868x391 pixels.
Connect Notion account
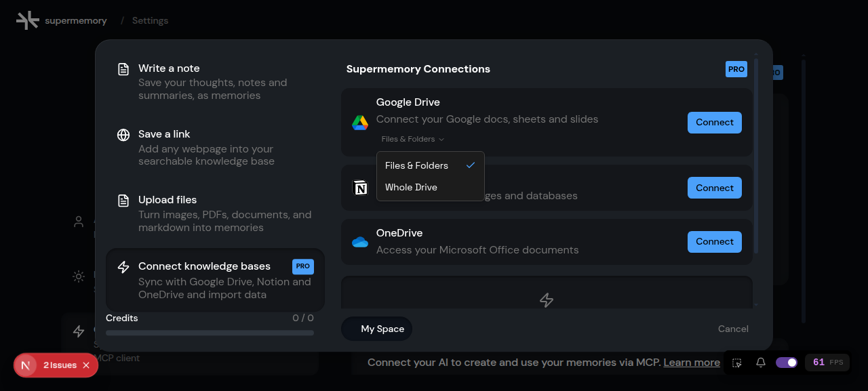click(x=715, y=188)
